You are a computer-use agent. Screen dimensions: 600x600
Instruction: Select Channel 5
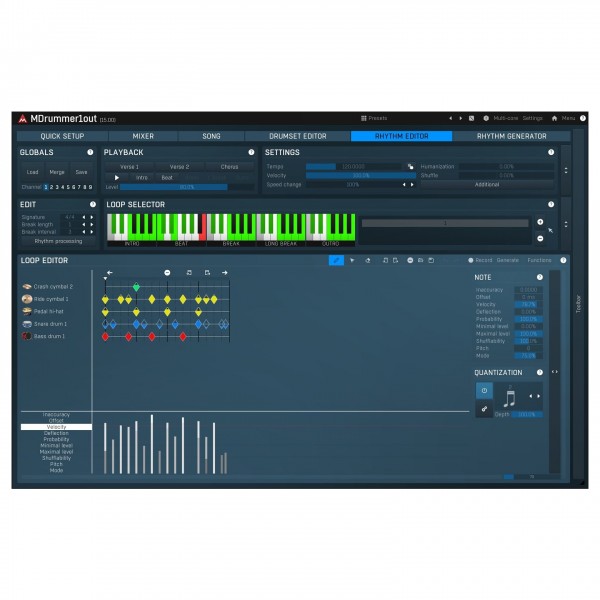[x=68, y=187]
